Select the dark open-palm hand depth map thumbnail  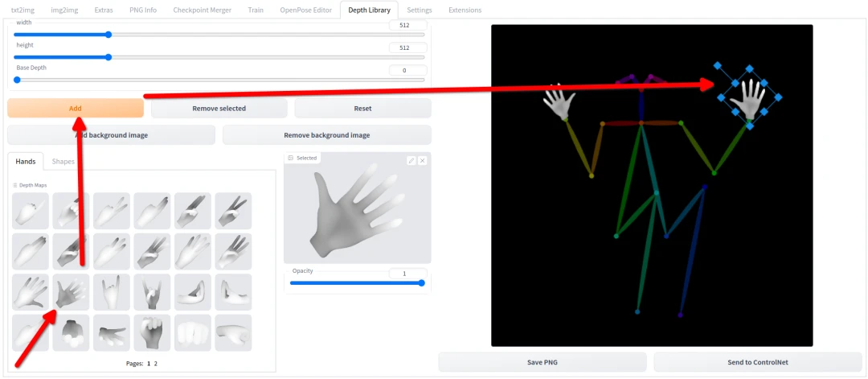pos(72,292)
